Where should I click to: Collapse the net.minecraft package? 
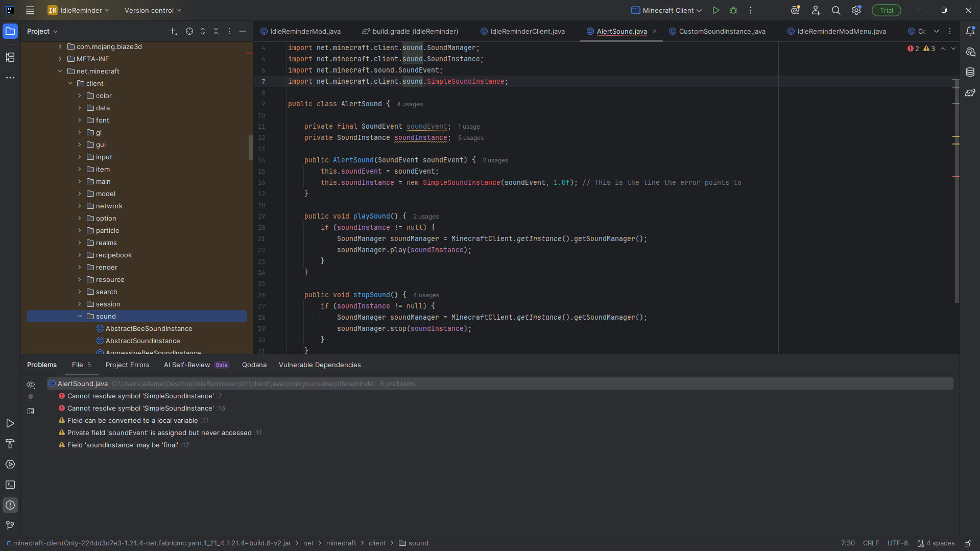[x=60, y=71]
